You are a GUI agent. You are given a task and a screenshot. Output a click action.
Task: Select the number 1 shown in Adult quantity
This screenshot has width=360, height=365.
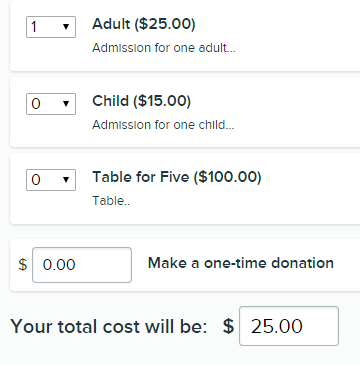(x=34, y=27)
